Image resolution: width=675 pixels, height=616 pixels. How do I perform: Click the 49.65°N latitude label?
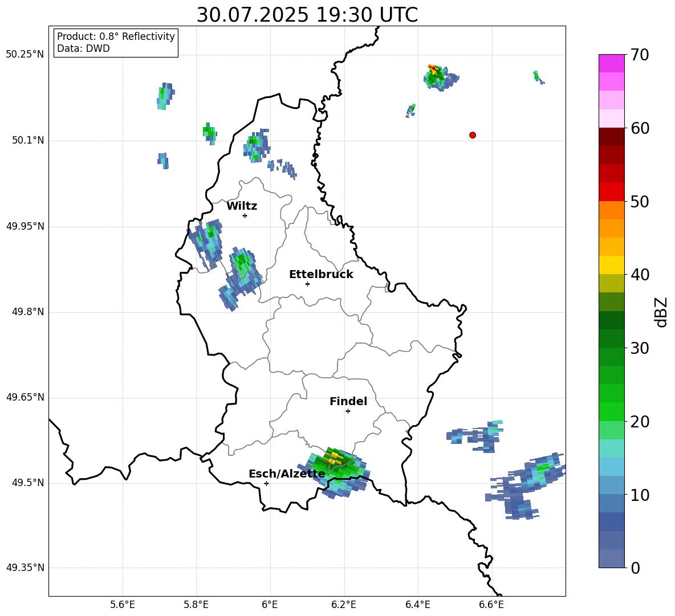[x=25, y=397]
